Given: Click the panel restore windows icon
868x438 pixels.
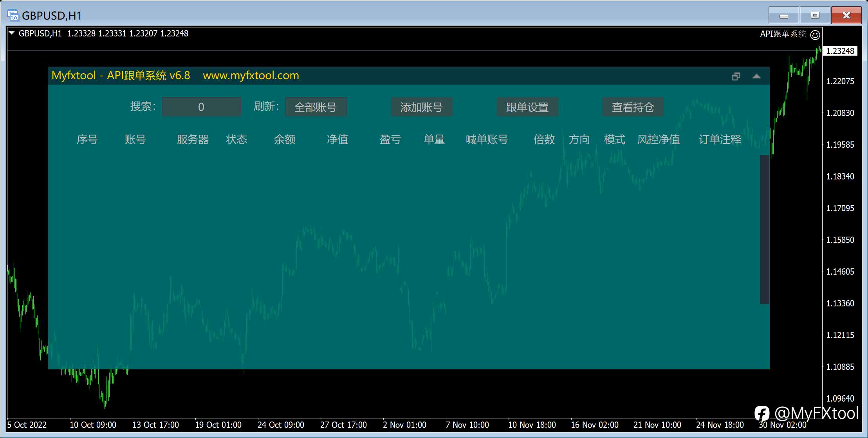Looking at the screenshot, I should (736, 76).
